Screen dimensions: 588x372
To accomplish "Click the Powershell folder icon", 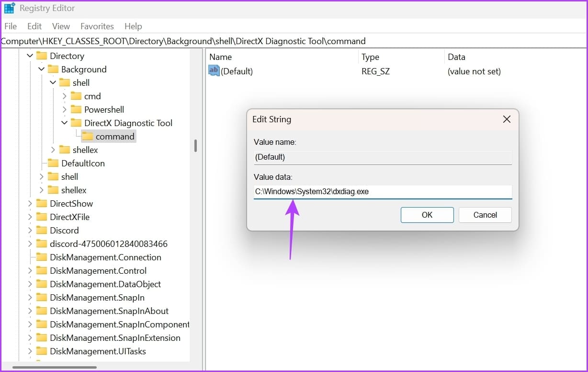I will coord(77,110).
